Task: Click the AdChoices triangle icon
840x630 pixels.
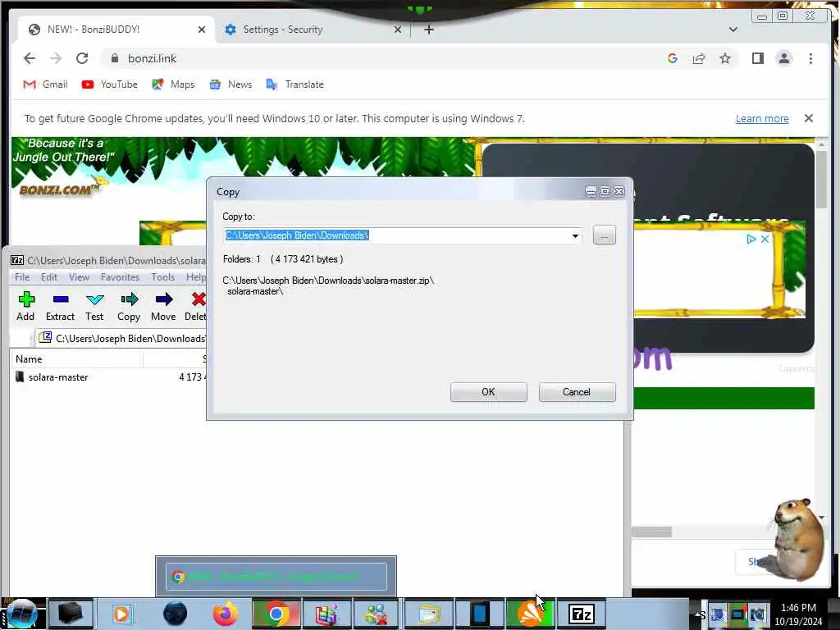Action: (751, 239)
